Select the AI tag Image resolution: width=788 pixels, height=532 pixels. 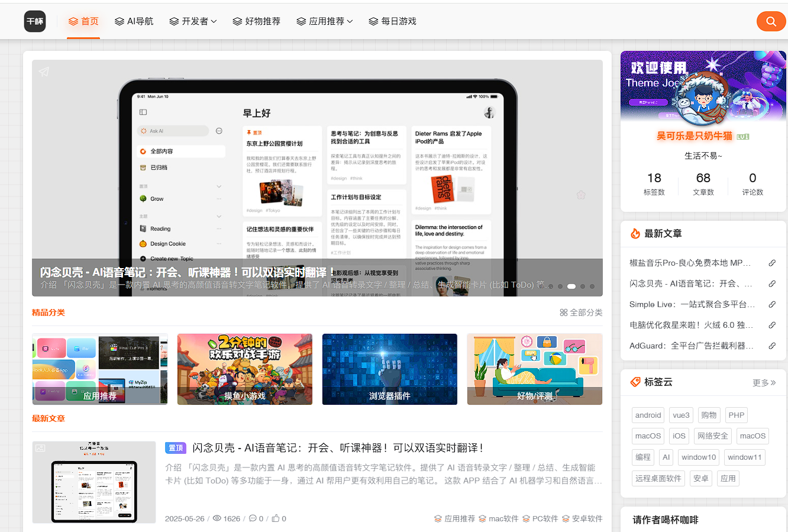666,457
